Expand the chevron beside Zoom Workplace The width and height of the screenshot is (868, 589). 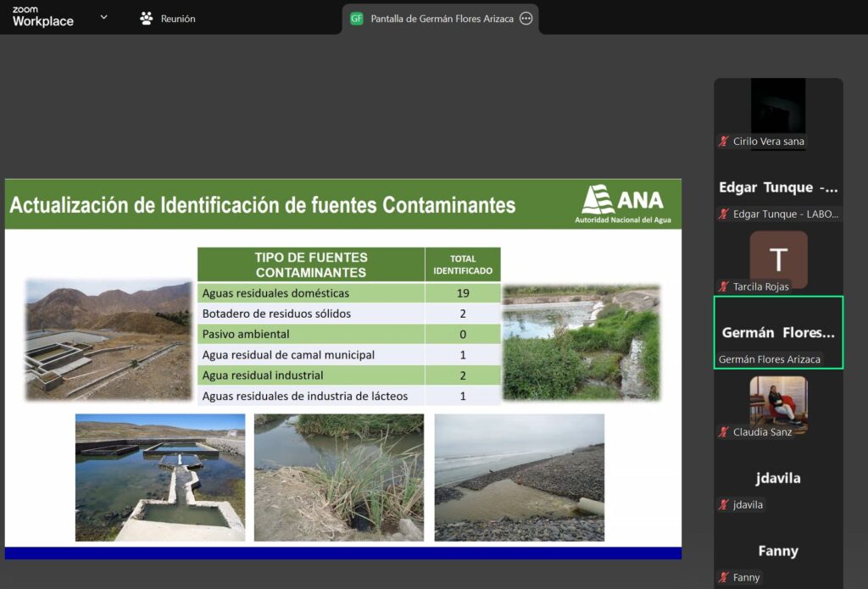pyautogui.click(x=103, y=17)
